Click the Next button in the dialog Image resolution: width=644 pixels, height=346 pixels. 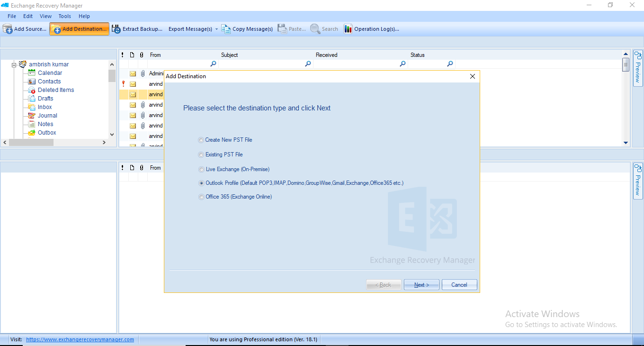coord(421,285)
